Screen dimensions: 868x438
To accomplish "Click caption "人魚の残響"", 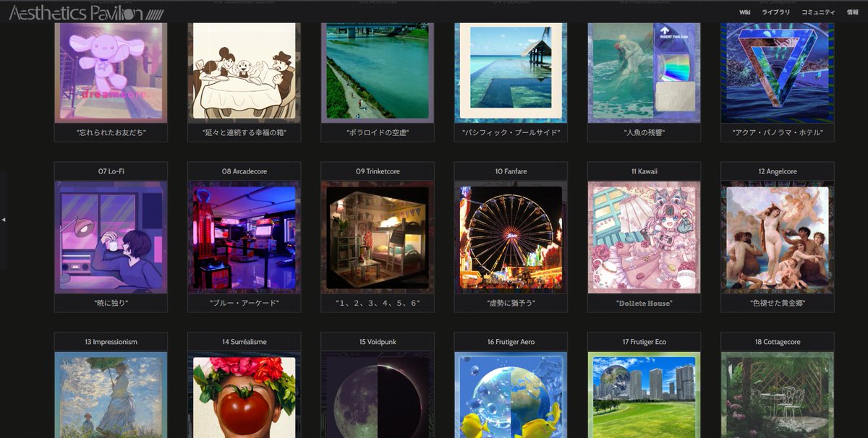I will coord(644,133).
